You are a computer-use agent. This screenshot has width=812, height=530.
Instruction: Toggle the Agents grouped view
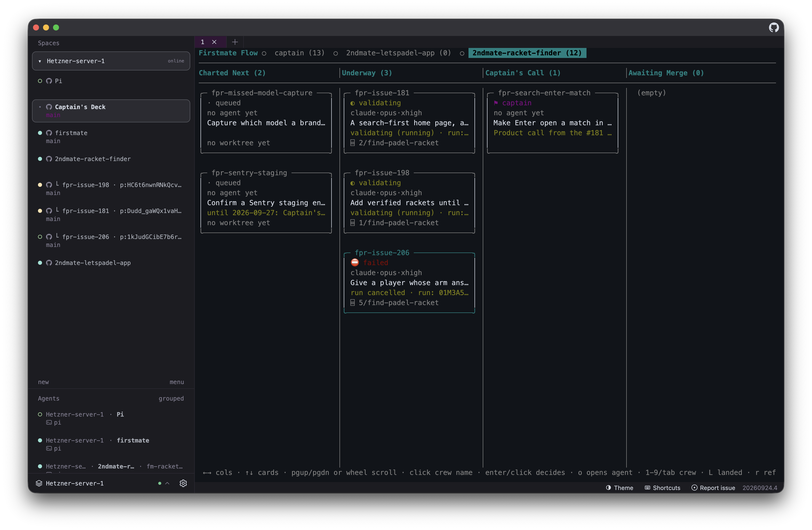pos(171,398)
